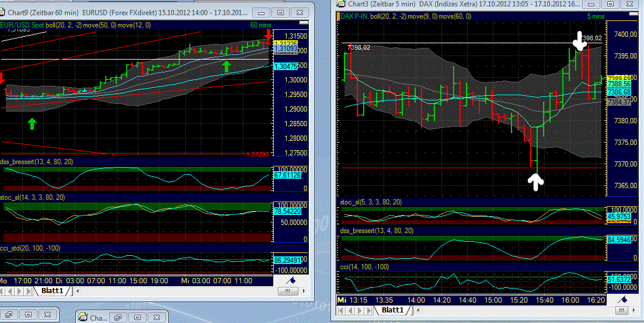The height and width of the screenshot is (323, 644).
Task: Click the 60 mins timeframe label
Action: coord(260,25)
